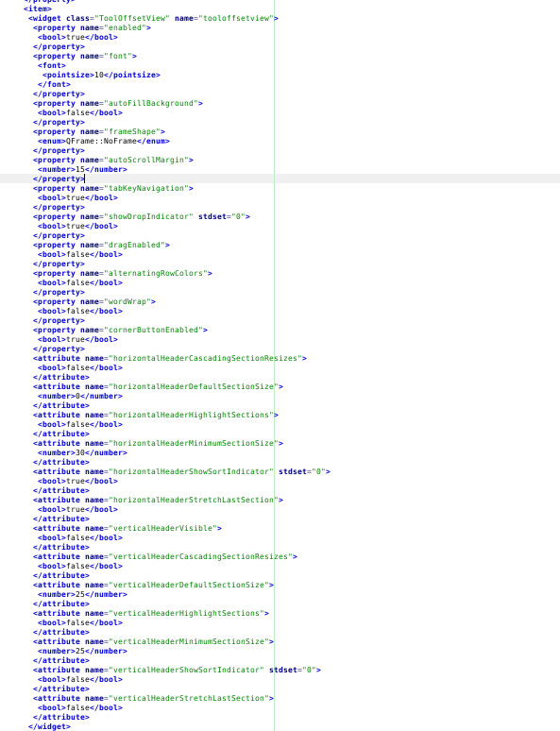
Task: Click the verticalHeaderVisible attribute line
Action: click(x=127, y=528)
